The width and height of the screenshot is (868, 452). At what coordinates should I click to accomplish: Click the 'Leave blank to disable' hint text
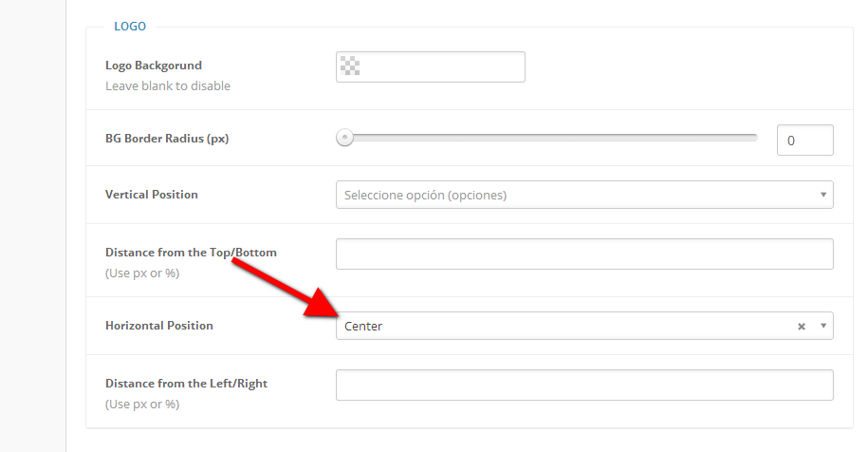(x=168, y=85)
